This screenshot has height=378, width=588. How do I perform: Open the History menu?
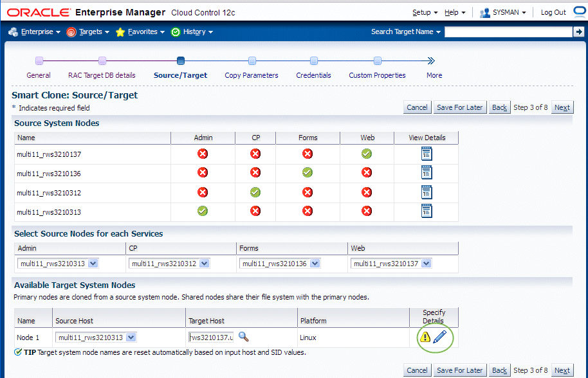[198, 32]
